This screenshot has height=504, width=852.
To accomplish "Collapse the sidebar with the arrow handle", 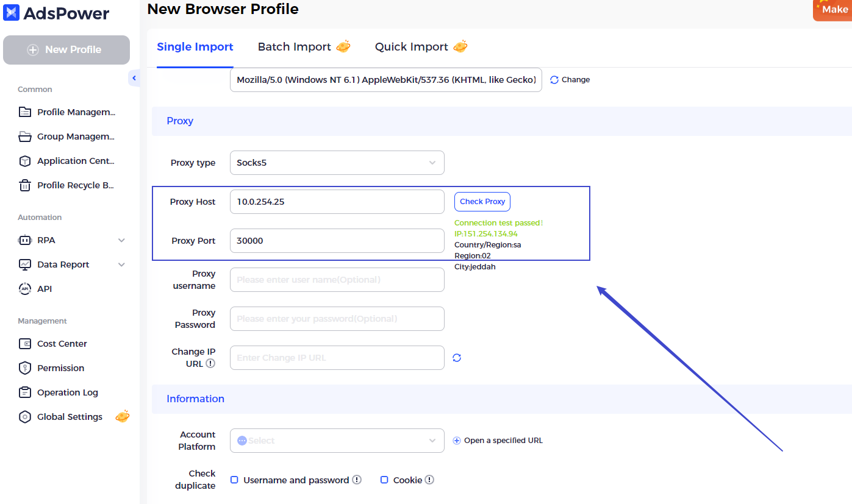I will 134,79.
